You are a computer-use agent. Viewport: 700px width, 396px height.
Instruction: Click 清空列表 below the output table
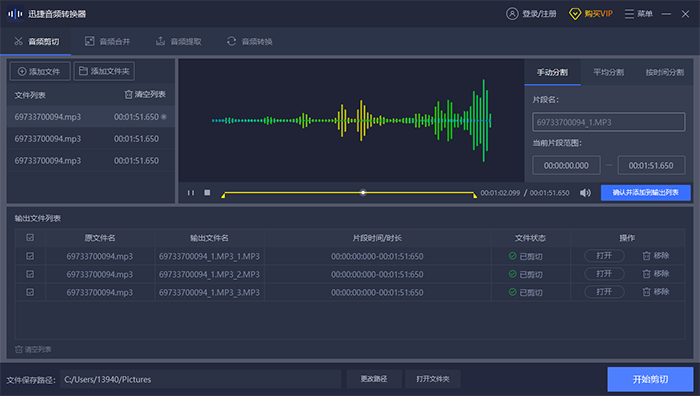(33, 349)
